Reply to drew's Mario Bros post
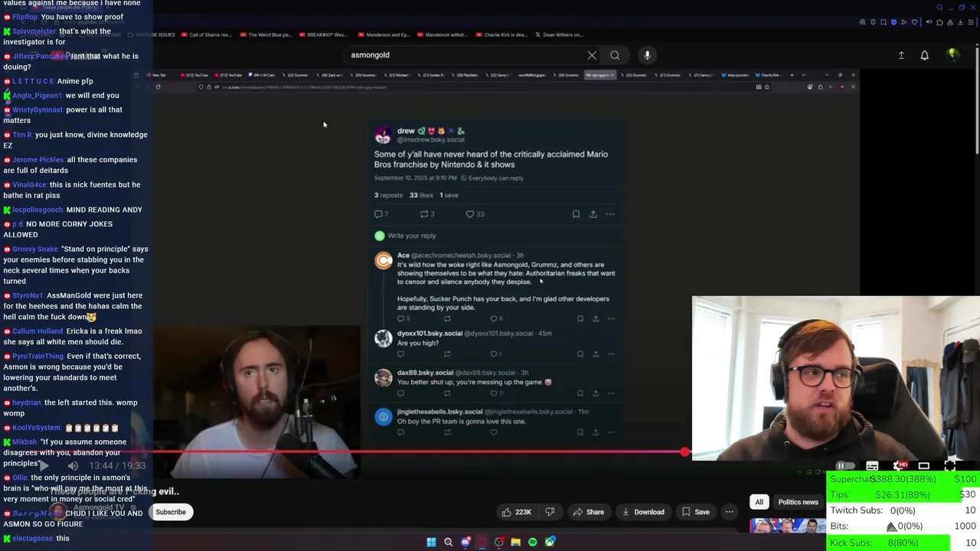The image size is (980, 551). click(x=381, y=214)
